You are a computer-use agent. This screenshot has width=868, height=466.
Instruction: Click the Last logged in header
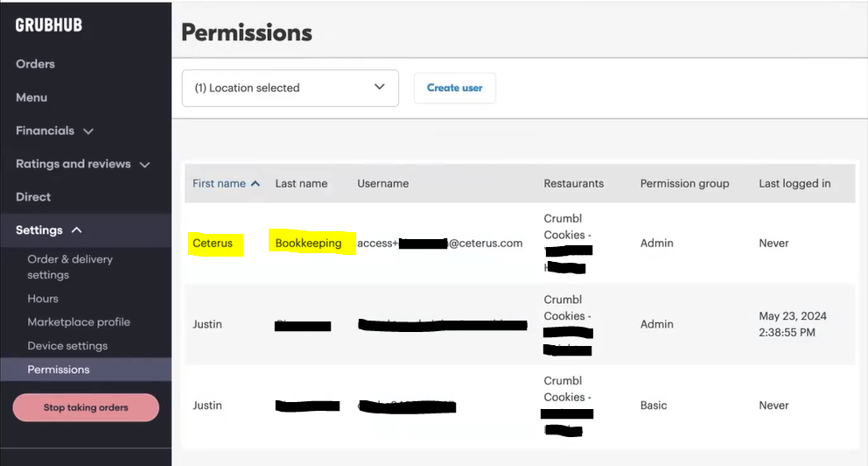tap(794, 183)
